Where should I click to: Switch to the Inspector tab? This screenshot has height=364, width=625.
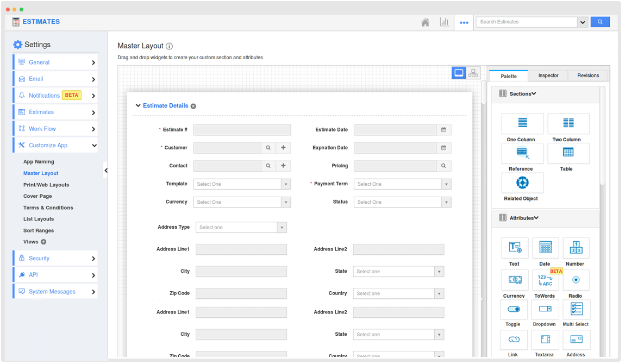[548, 76]
